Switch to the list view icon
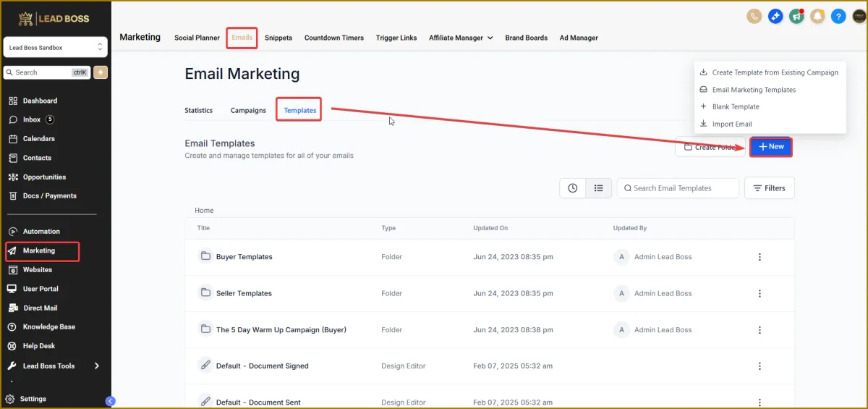The image size is (868, 409). click(598, 188)
